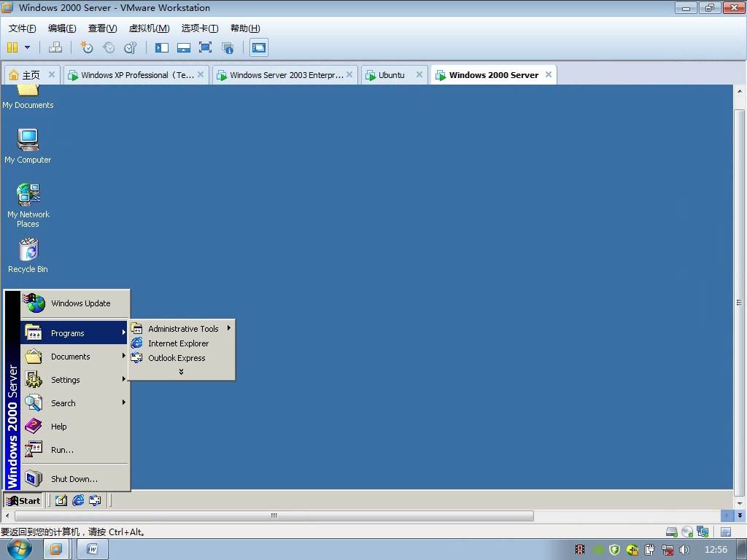Click the horizontal scrollbar thumb of the VM view
Viewport: 747px width, 560px height.
click(274, 516)
